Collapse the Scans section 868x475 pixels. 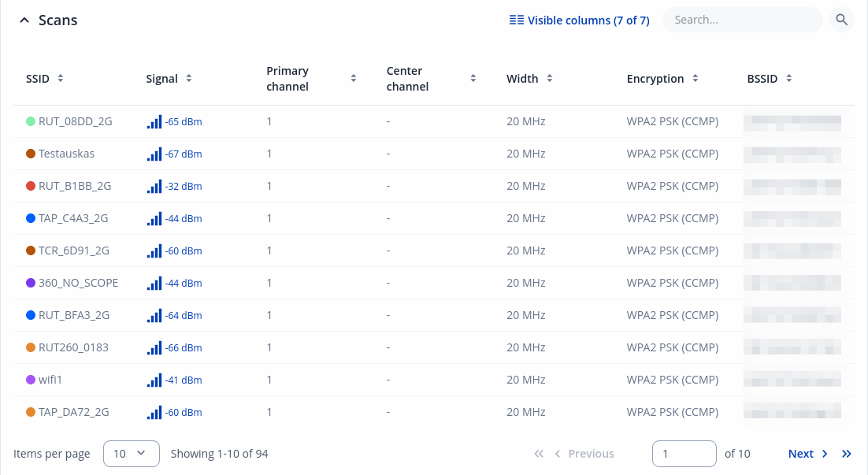(24, 20)
